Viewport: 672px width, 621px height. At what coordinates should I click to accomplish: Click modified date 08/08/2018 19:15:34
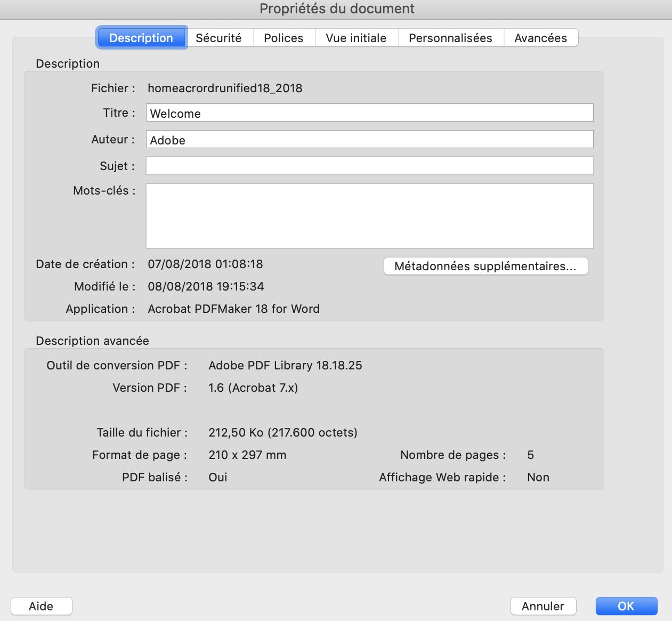[x=206, y=286]
